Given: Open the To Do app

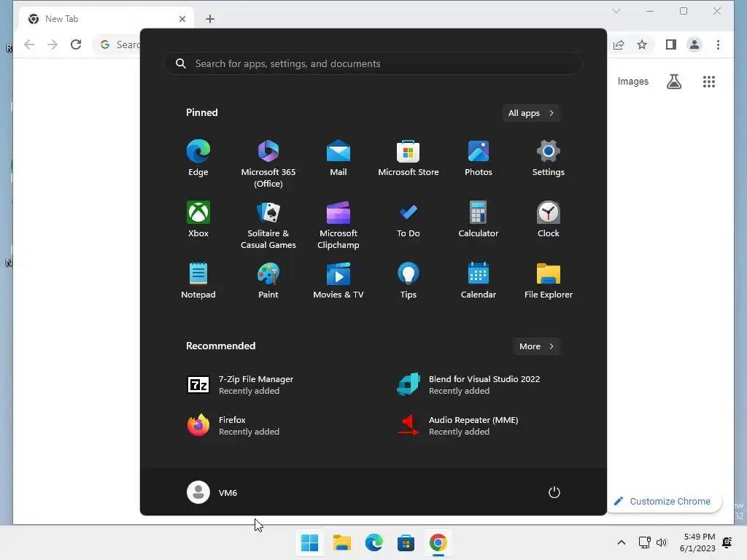Looking at the screenshot, I should [x=409, y=219].
